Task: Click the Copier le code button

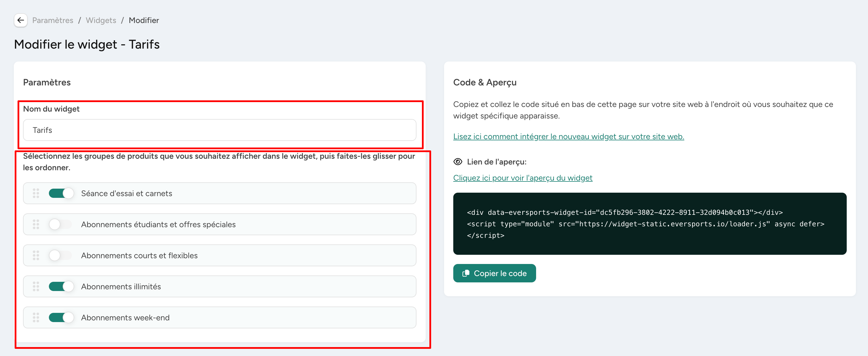Action: point(494,273)
